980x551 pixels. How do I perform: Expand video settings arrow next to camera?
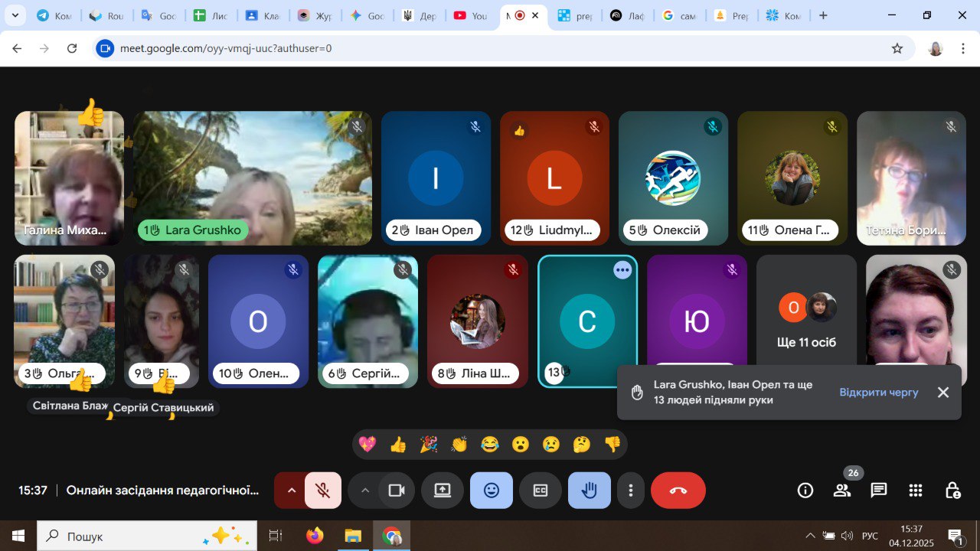click(365, 491)
